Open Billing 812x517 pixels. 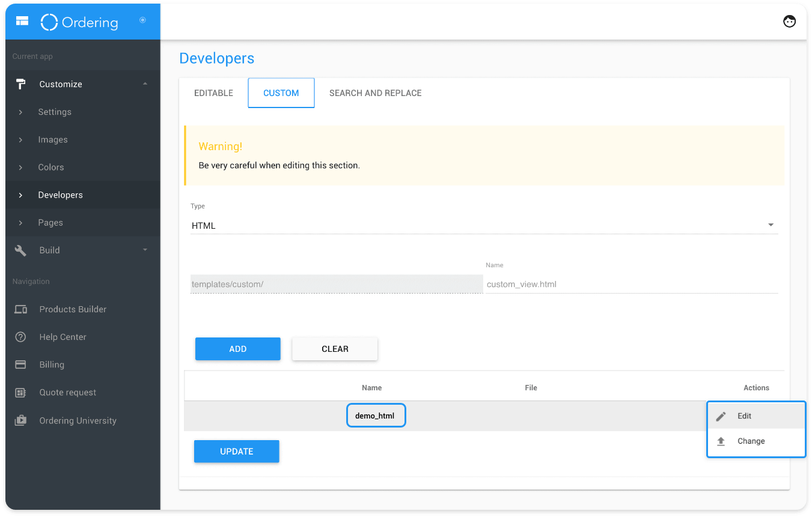click(x=52, y=364)
